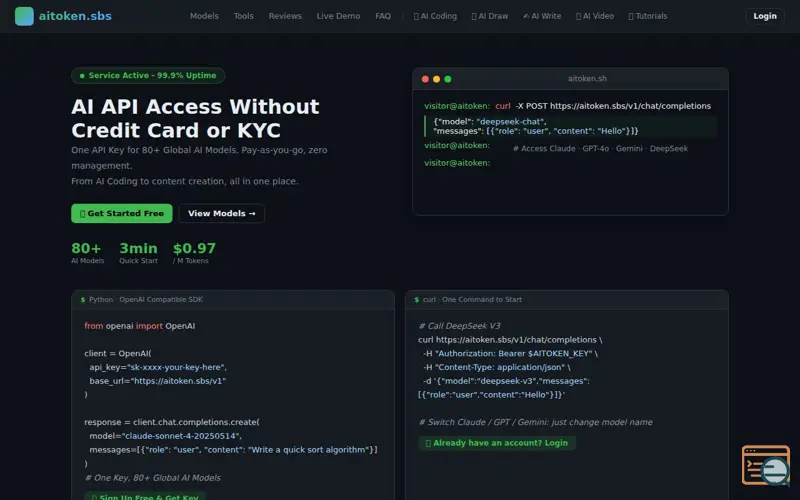This screenshot has height=500, width=800.
Task: Click the 'AI API Access Without' headline
Action: (x=195, y=107)
